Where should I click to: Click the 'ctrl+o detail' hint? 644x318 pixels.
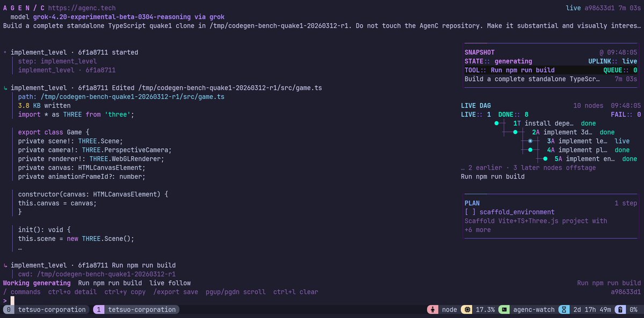(x=73, y=292)
